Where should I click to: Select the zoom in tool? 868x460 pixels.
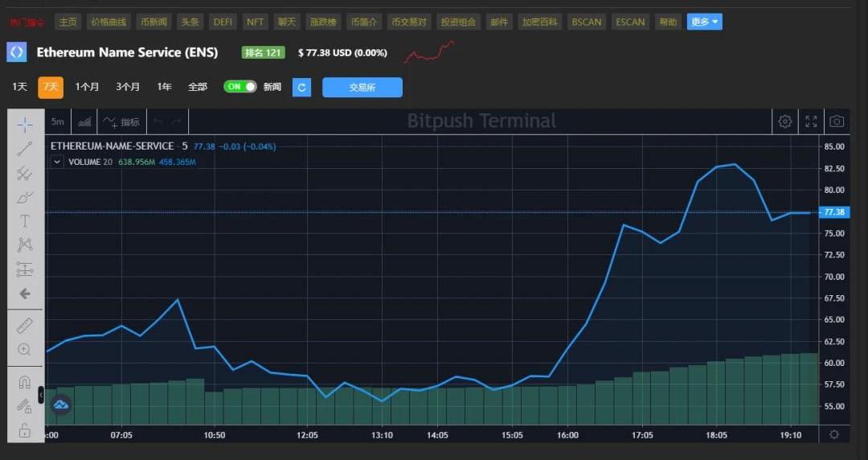pos(25,349)
